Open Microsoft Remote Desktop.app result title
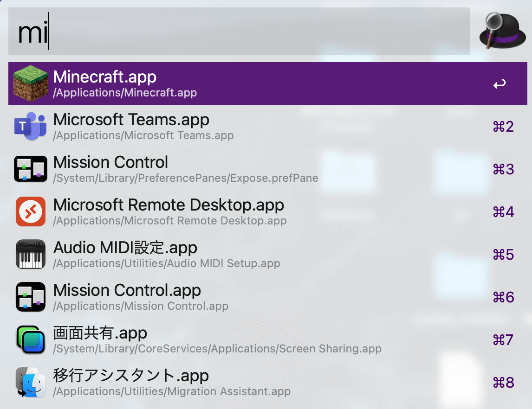532x409 pixels. [169, 205]
